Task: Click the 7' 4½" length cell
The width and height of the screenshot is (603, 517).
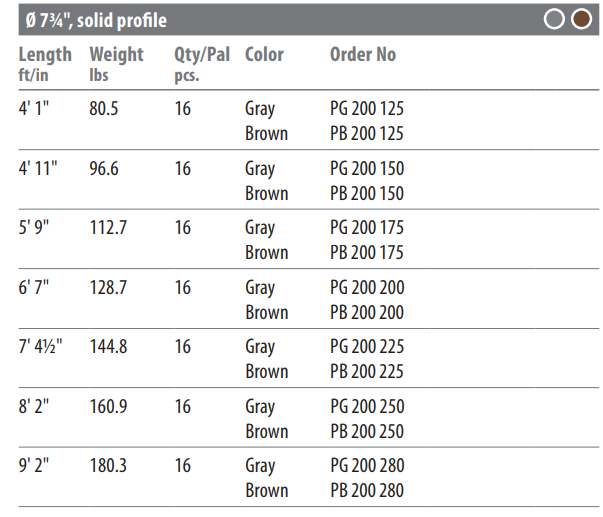Action: pos(40,347)
